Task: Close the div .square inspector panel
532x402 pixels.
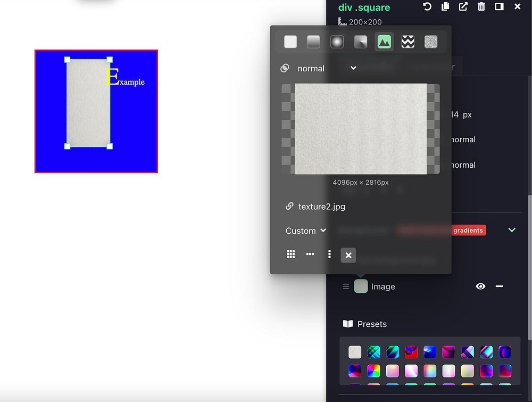Action: coord(518,6)
